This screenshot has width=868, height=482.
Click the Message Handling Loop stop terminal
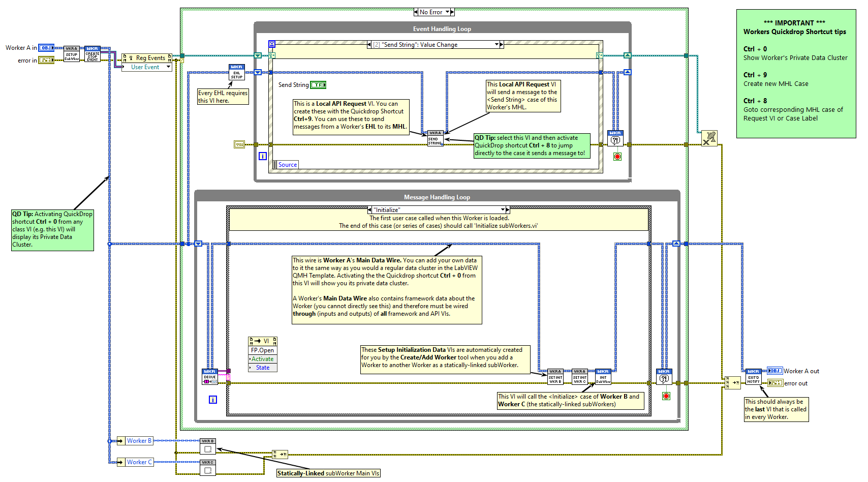point(666,396)
